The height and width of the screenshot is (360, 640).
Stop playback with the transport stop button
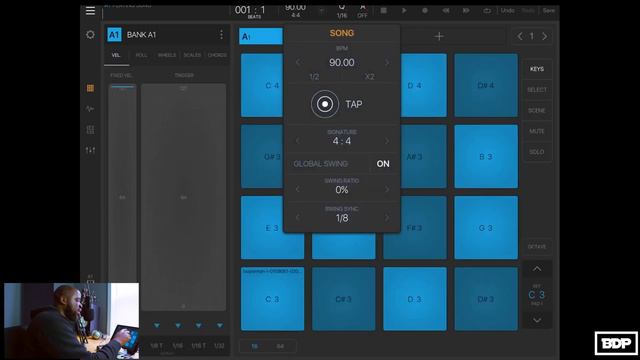[384, 11]
